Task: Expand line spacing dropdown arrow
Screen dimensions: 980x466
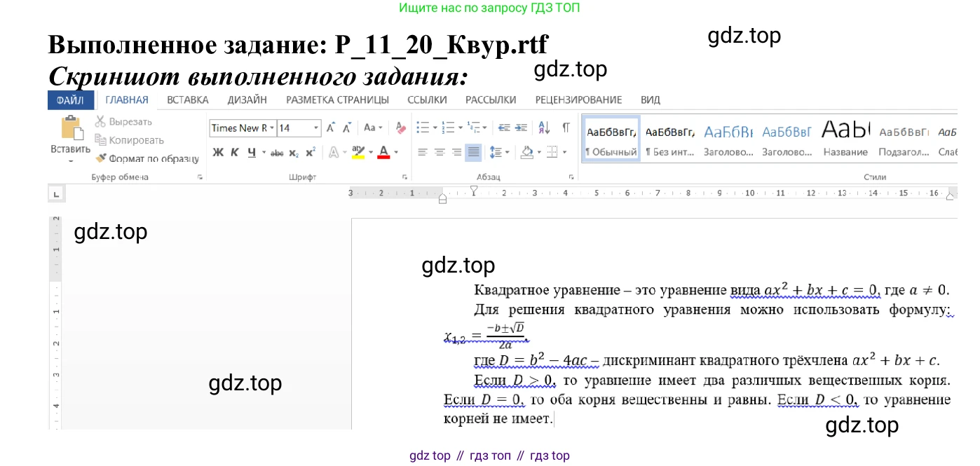Action: click(506, 152)
